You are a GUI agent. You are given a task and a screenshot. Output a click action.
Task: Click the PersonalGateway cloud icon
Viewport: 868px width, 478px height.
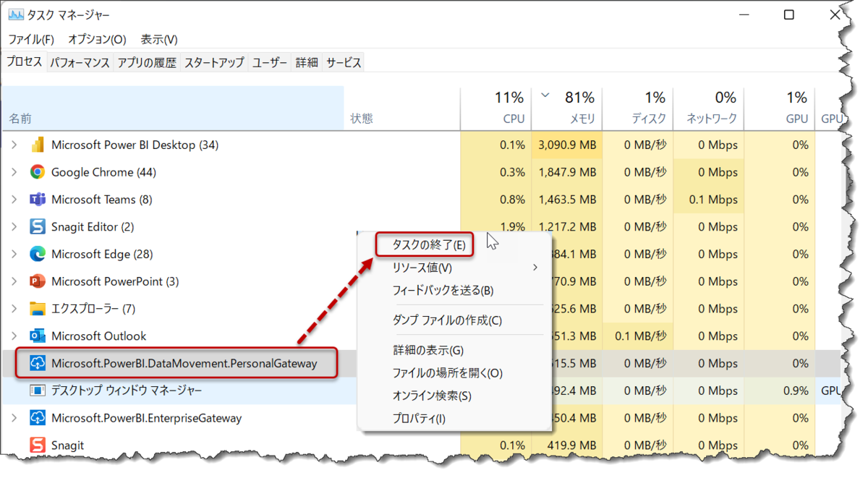(38, 363)
